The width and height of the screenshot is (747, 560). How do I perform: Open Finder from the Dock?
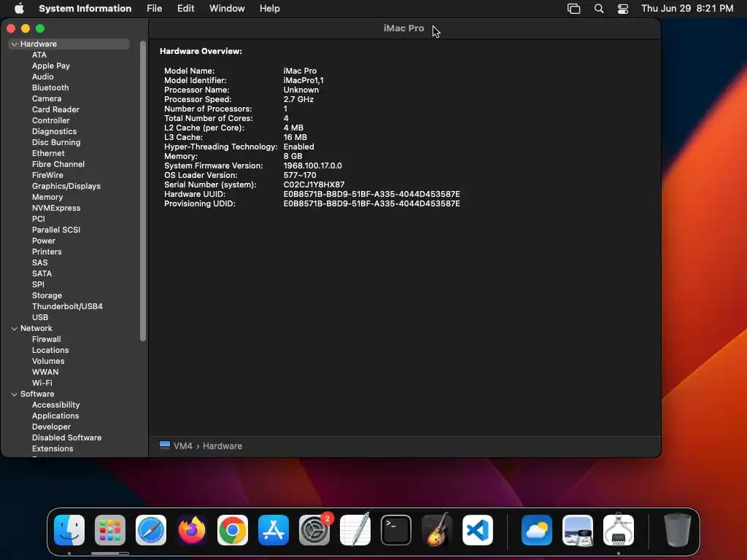click(69, 530)
